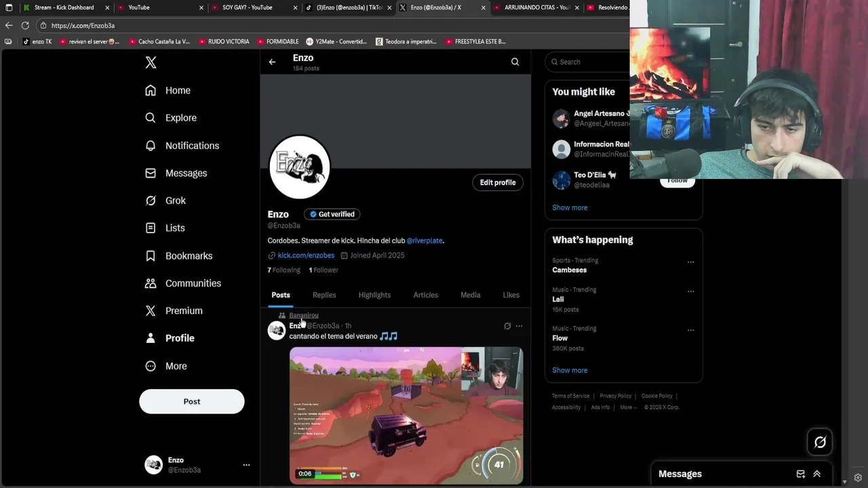Image resolution: width=868 pixels, height=488 pixels.
Task: Open Premium in the sidebar
Action: (x=174, y=310)
